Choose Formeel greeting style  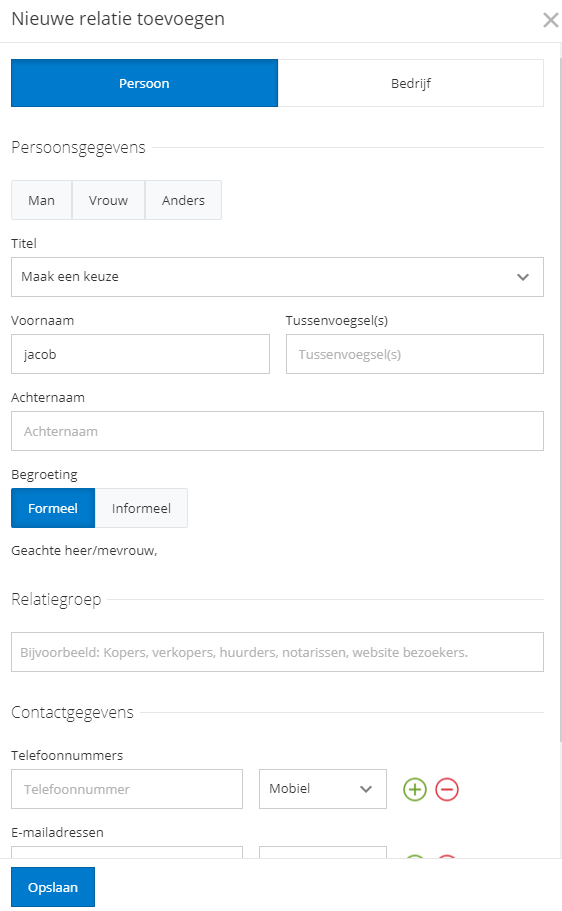[53, 508]
